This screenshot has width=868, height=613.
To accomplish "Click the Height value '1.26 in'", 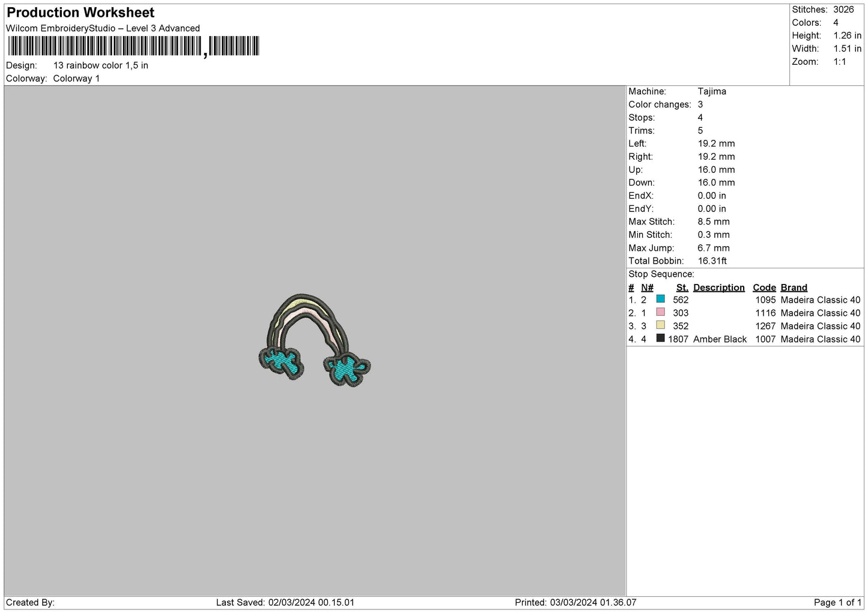I will (x=848, y=35).
